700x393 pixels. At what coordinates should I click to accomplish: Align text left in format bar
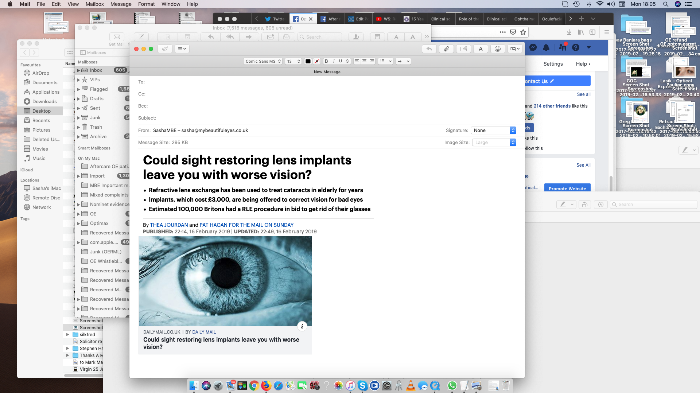click(x=358, y=61)
